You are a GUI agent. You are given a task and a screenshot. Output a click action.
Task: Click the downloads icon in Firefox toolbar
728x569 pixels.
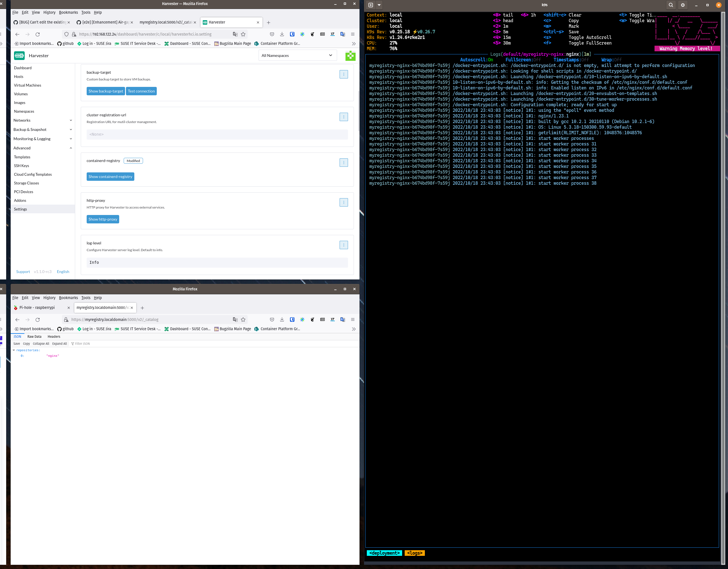tap(282, 34)
